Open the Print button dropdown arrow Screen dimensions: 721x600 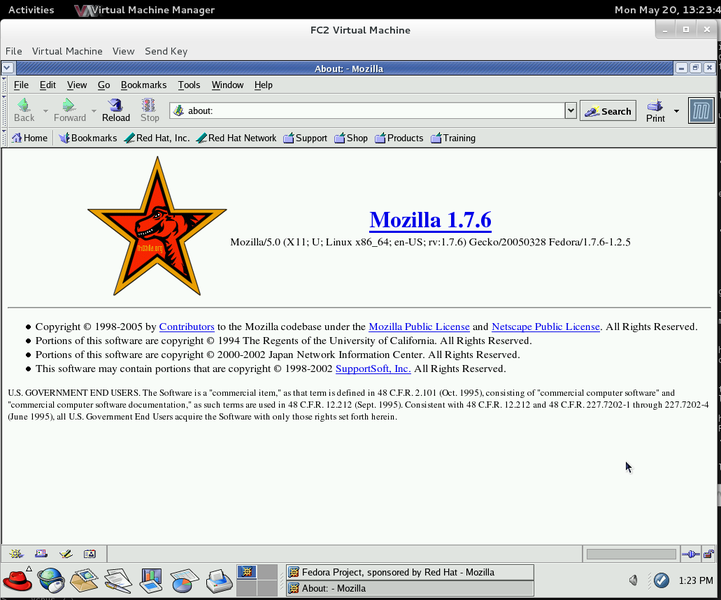click(677, 110)
